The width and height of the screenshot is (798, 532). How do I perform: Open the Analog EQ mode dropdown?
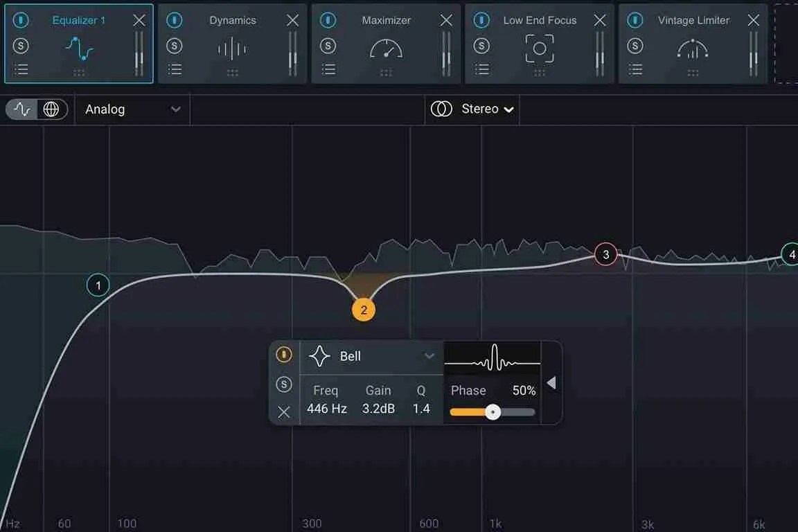point(132,109)
